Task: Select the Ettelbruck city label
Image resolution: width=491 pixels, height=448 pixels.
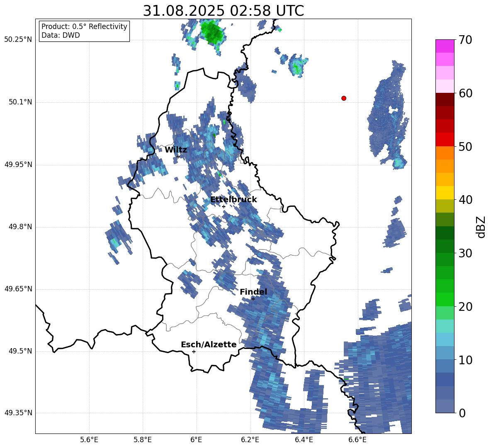Action: coord(233,200)
